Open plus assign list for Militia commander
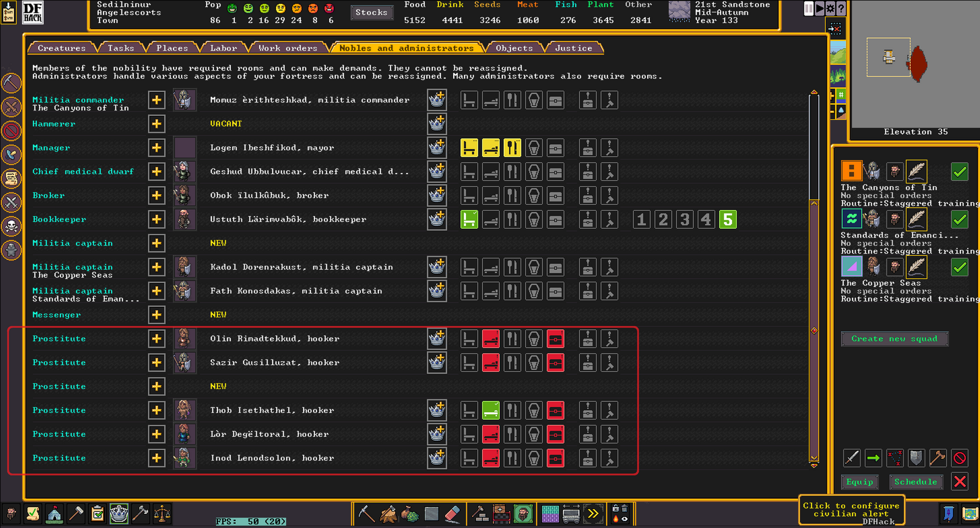Screen dimensions: 980x528 [x=157, y=100]
